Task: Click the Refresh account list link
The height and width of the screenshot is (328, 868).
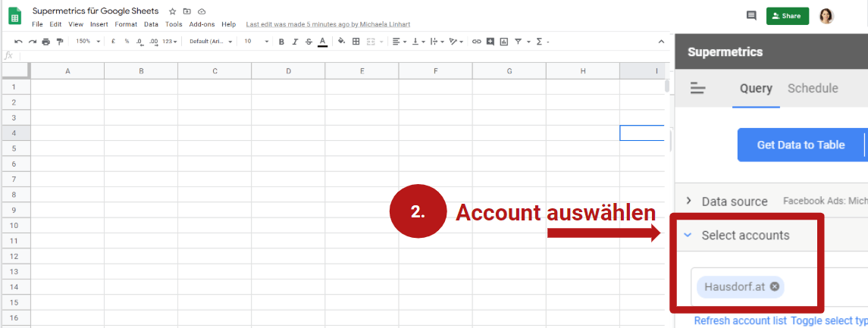Action: [x=740, y=321]
